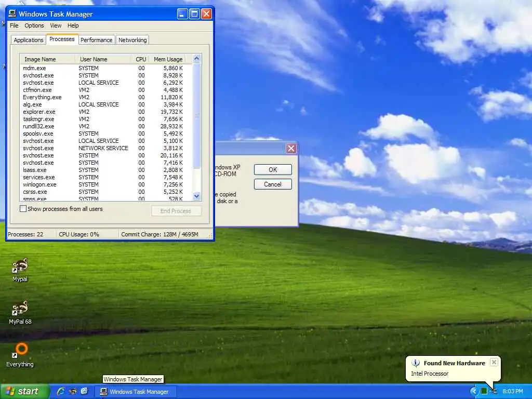
Task: Click the third Quick Launch icon
Action: click(84, 391)
